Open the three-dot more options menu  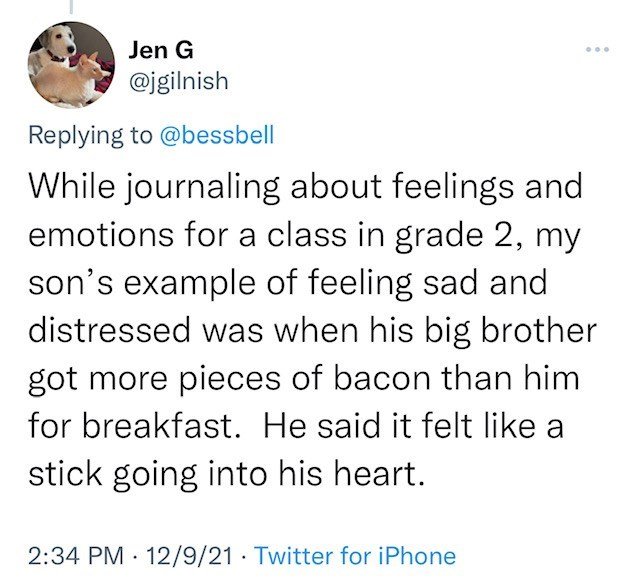pyautogui.click(x=597, y=50)
